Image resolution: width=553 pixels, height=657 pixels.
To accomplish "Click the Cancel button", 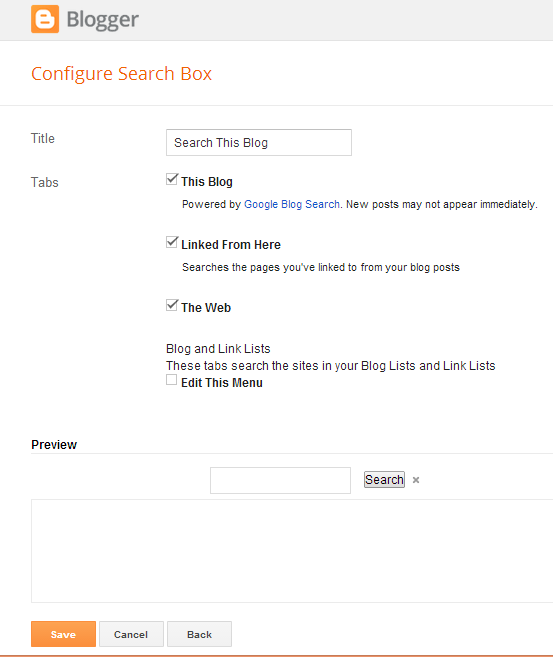I will (131, 634).
